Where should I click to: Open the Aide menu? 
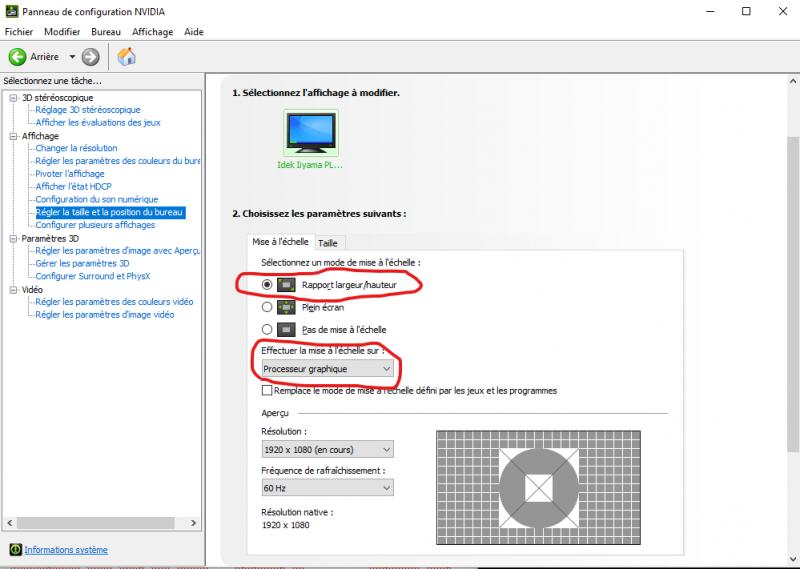(194, 32)
